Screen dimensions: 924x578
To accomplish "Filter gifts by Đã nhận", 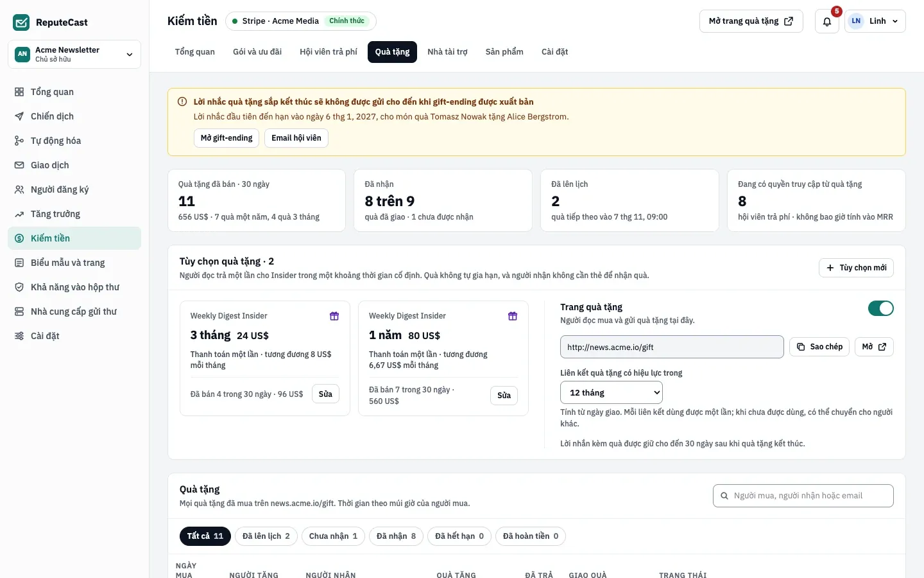I will (396, 536).
